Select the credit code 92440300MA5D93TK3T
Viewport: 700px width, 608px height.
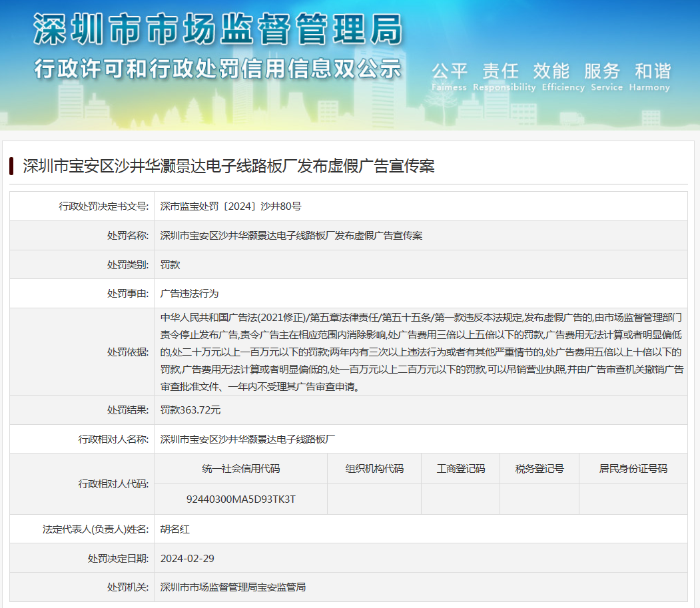[241, 499]
